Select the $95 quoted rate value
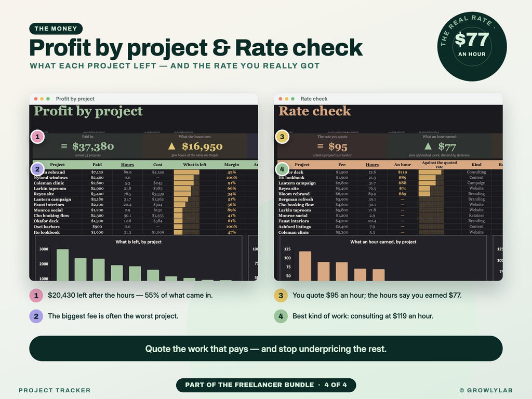 [338, 147]
